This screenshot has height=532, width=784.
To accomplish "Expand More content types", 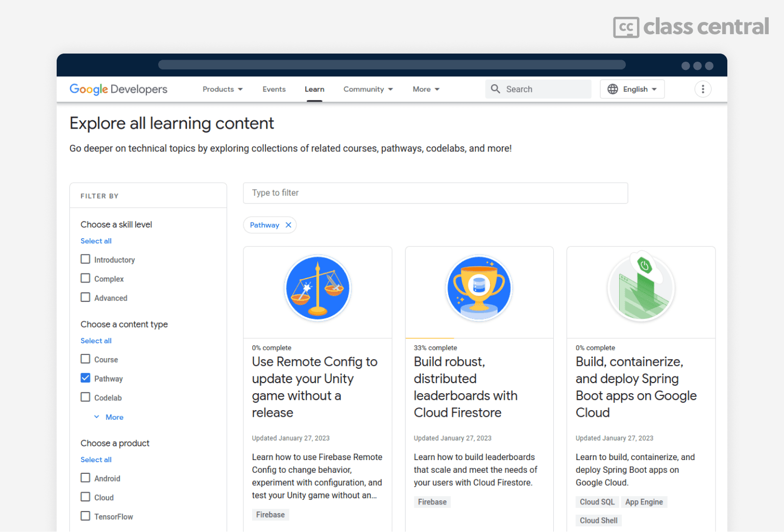I will coord(109,417).
